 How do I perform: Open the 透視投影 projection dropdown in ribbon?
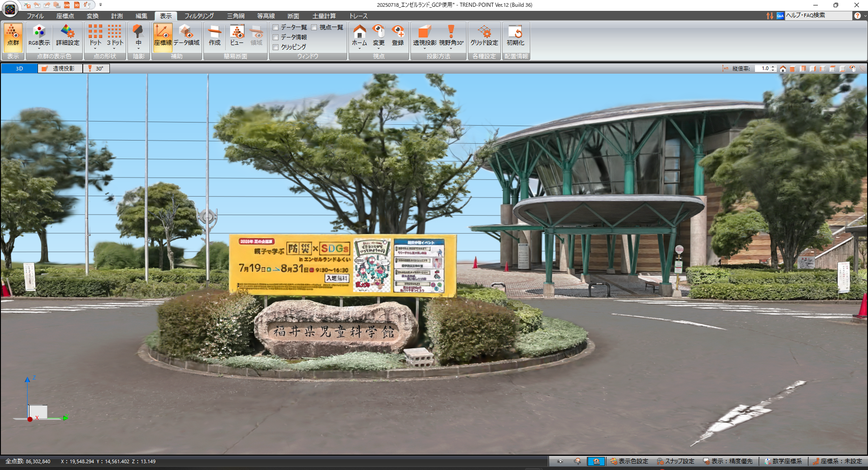point(425,47)
